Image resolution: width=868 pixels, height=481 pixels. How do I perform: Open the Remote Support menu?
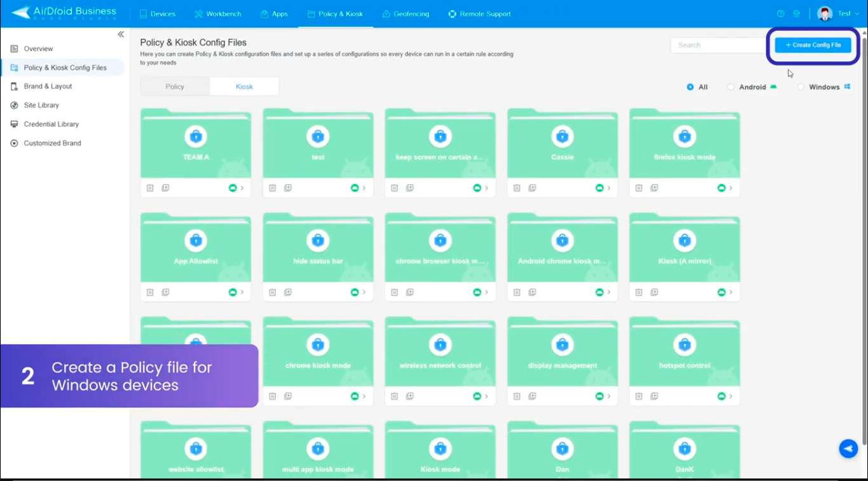[x=479, y=14]
